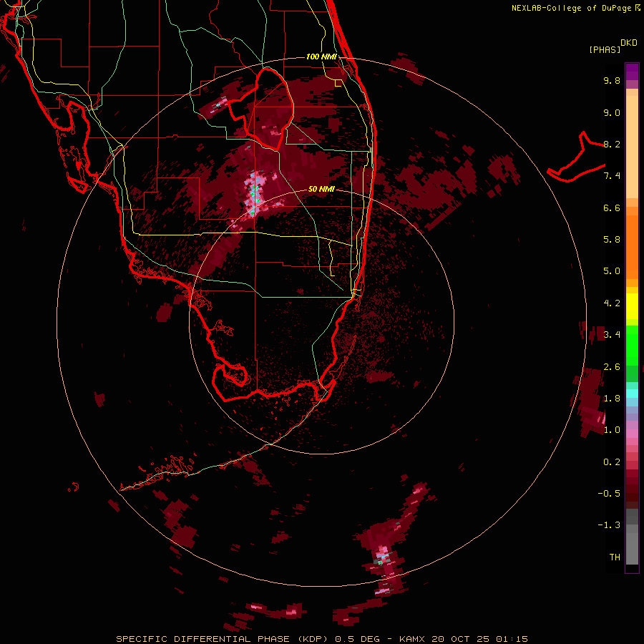
Task: Pick the bright yellow band of color bar
Action: [632, 306]
